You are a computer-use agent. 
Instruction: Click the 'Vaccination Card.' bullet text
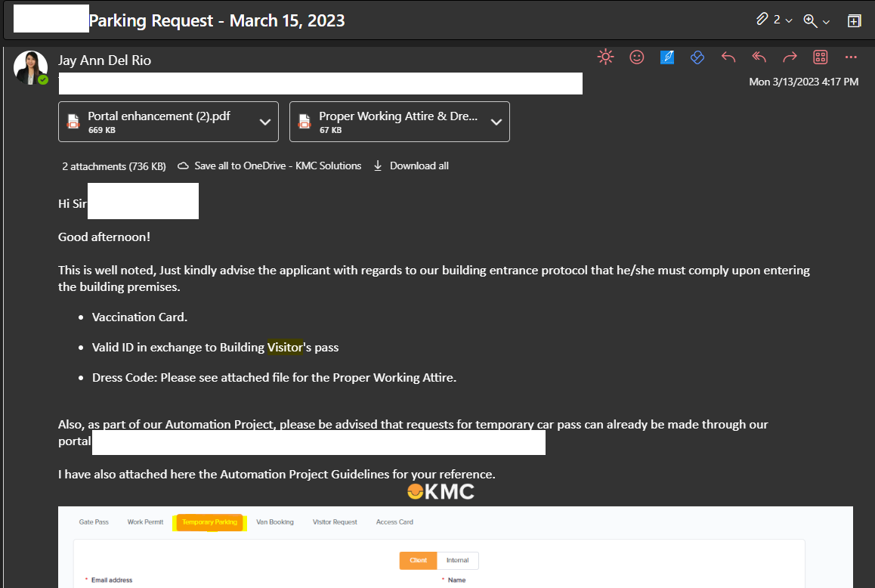click(140, 317)
